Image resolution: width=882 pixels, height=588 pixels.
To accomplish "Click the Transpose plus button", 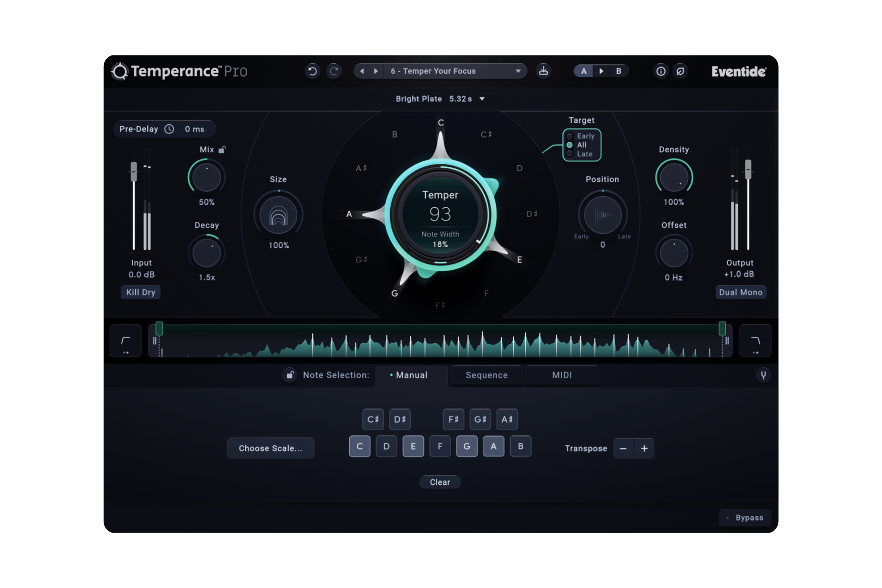I will point(644,448).
